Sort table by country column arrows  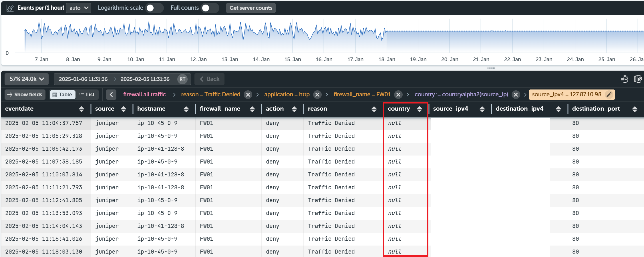[420, 109]
